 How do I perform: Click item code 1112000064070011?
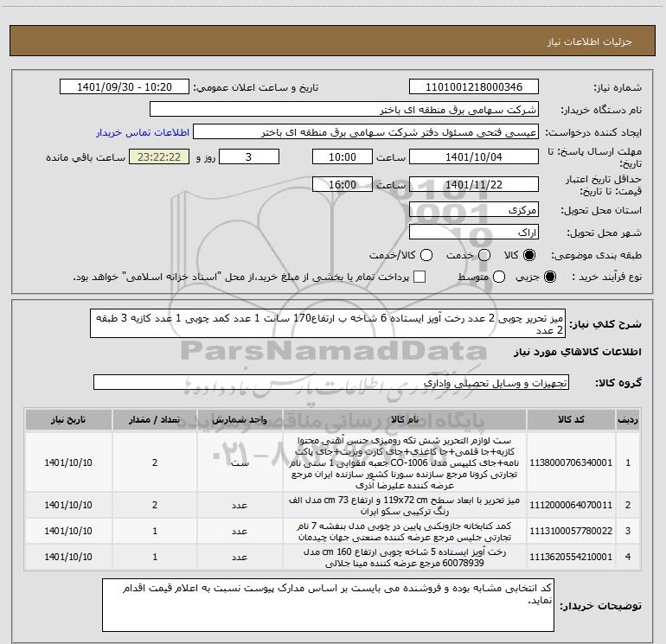coord(571,505)
